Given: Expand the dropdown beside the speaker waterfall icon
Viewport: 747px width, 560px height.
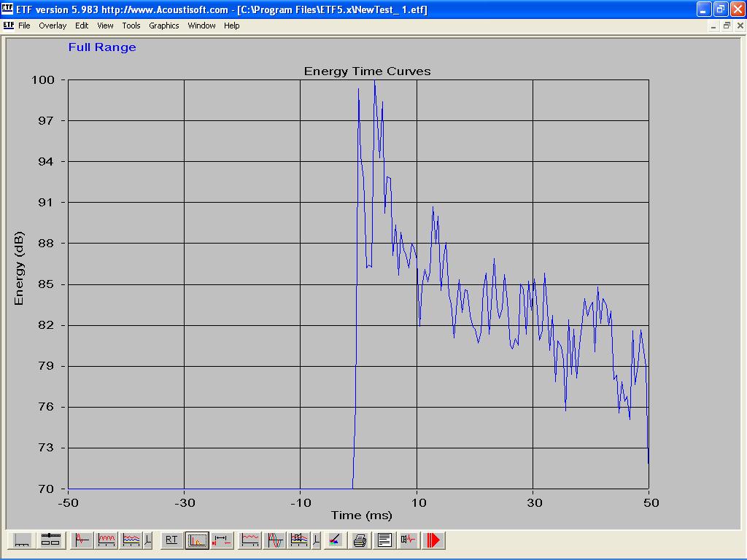Looking at the screenshot, I should tap(316, 540).
